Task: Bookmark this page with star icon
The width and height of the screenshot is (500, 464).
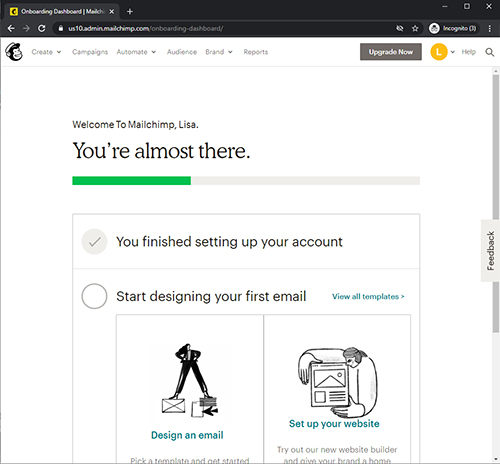Action: coord(415,28)
